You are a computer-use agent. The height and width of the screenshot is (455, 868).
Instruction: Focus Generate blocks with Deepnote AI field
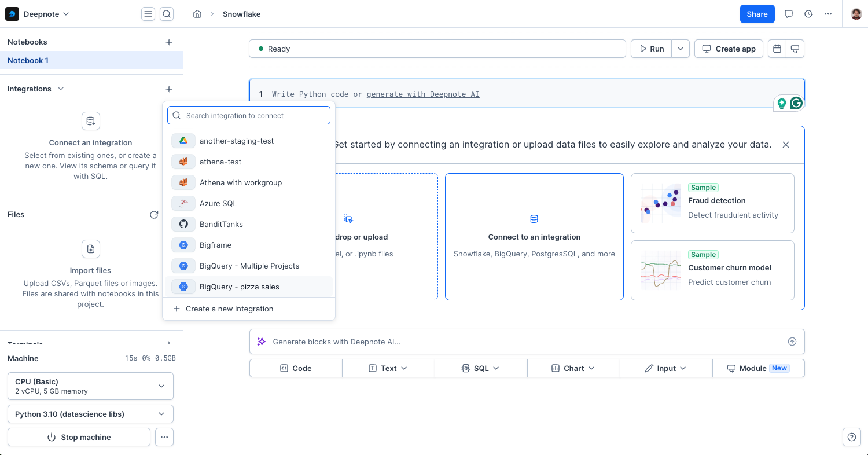click(527, 342)
